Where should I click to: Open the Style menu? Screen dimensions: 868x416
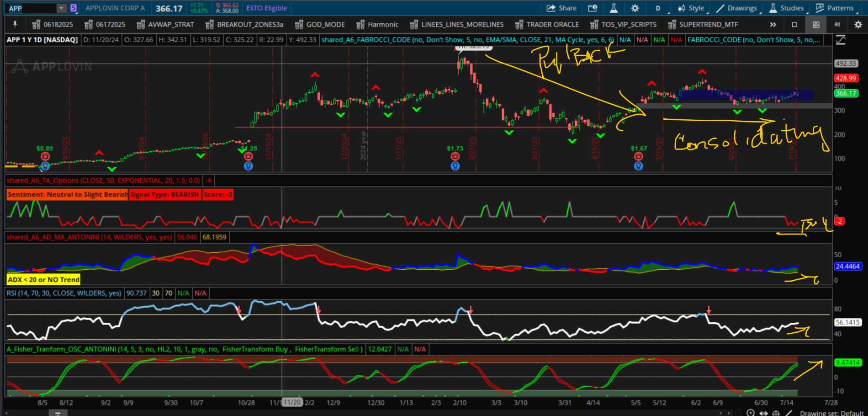[x=692, y=8]
